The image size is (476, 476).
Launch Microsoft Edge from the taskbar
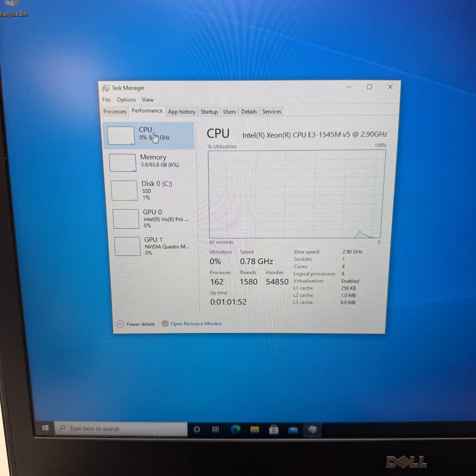[x=236, y=429]
